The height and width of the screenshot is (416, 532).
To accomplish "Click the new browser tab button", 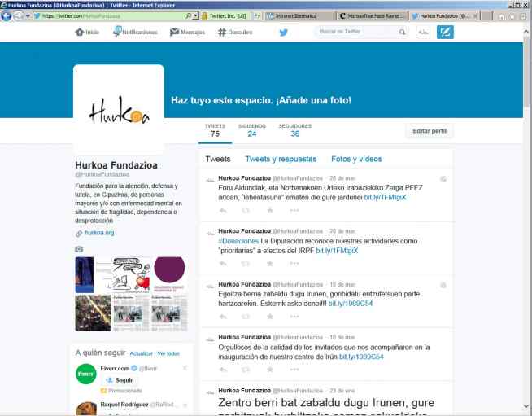I will 486,16.
